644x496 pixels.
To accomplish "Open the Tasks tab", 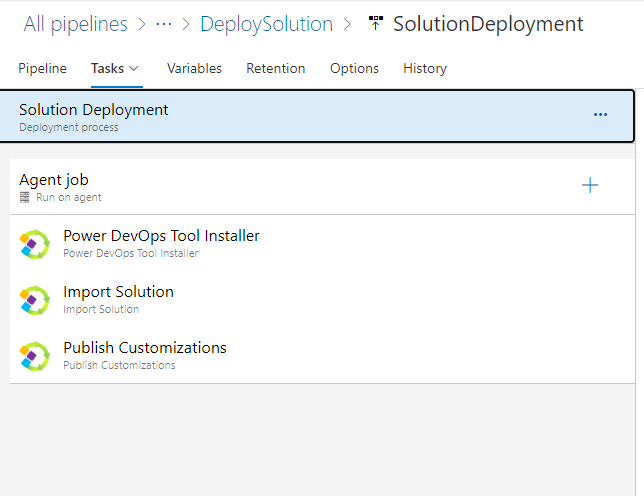I will point(107,68).
